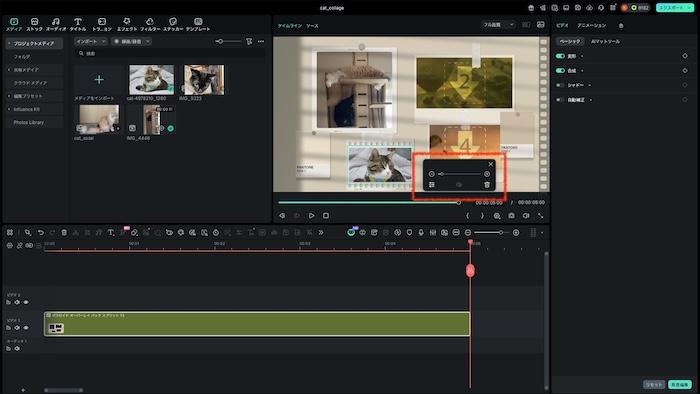Select the timeline text tool
Image resolution: width=700 pixels, height=394 pixels.
pyautogui.click(x=111, y=232)
